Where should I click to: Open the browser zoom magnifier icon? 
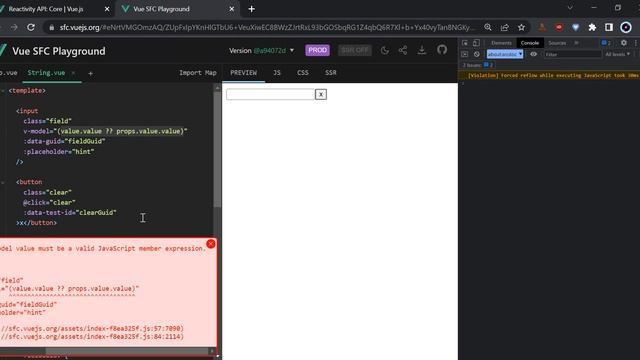(488, 27)
